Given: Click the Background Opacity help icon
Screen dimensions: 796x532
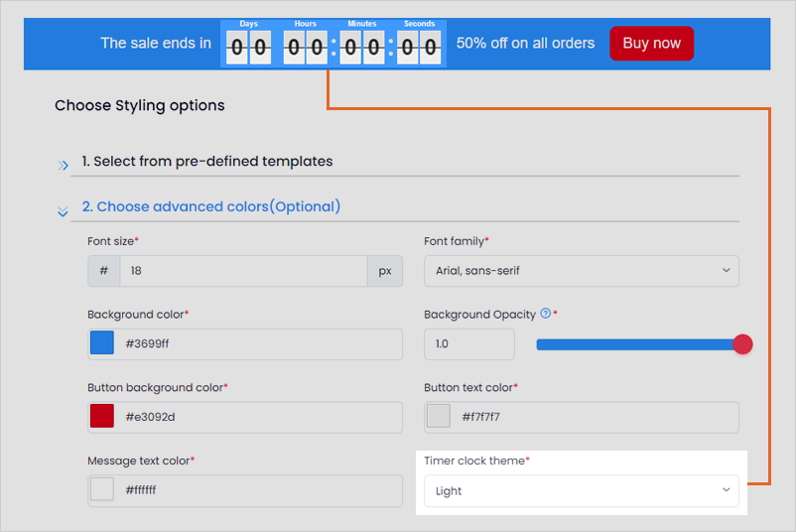Looking at the screenshot, I should click(545, 314).
